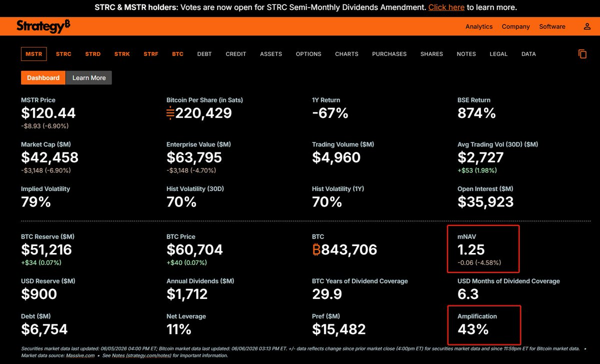Open the PURCHASES tab
The image size is (600, 364).
tap(389, 54)
